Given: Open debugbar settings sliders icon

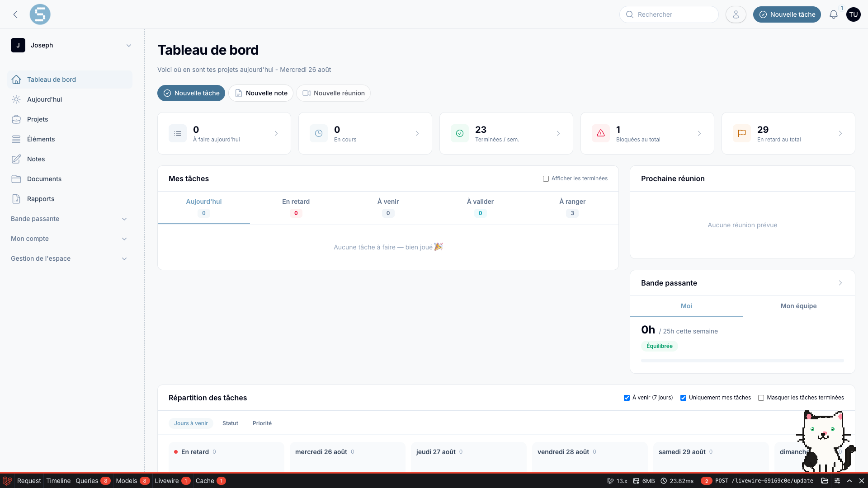Looking at the screenshot, I should (837, 481).
